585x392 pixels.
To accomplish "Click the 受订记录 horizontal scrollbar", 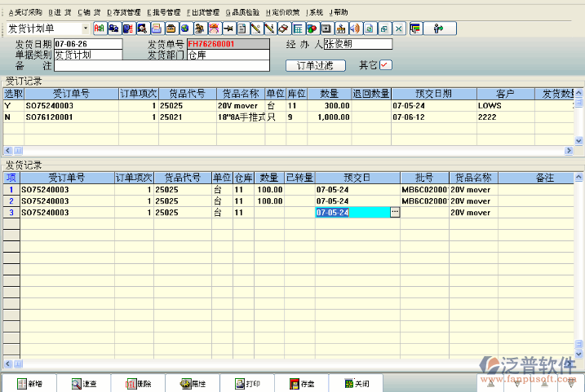I will click(x=286, y=151).
